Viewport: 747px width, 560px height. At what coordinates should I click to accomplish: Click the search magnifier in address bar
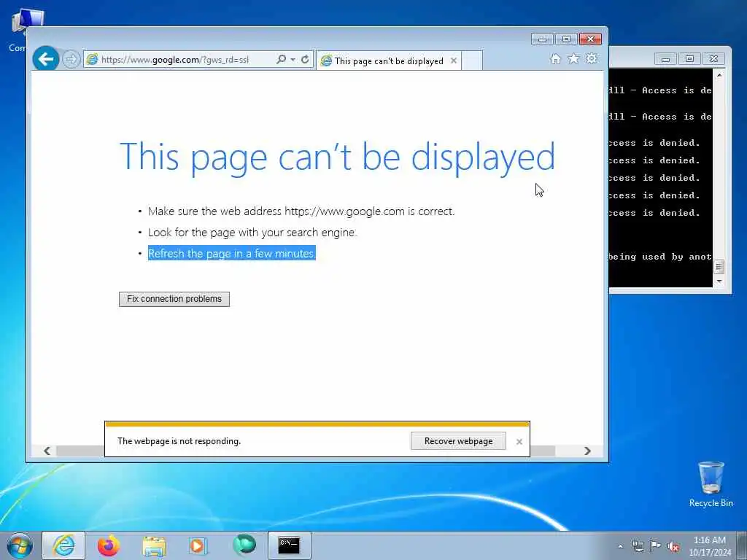281,59
